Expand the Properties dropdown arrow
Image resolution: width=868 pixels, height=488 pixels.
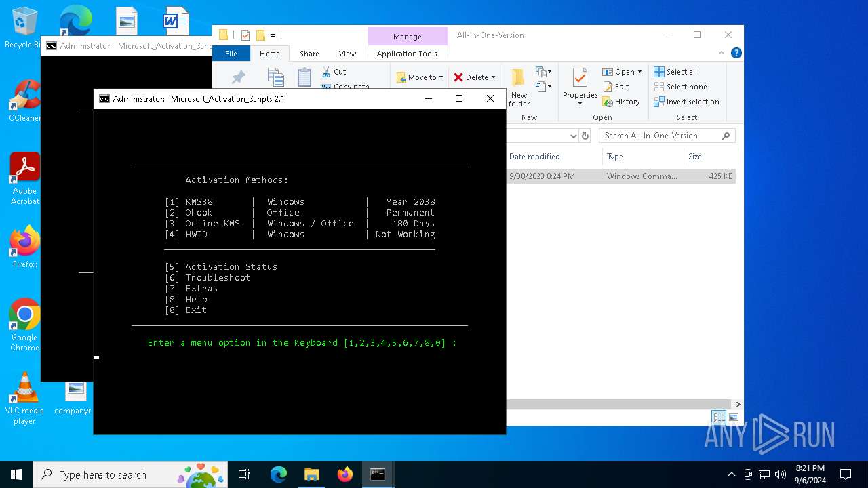[580, 104]
